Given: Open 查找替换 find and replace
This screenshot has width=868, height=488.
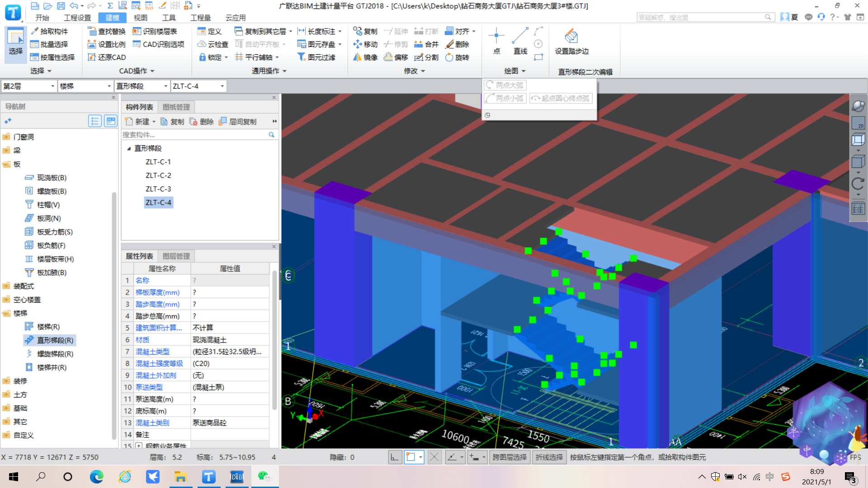Looking at the screenshot, I should tap(107, 31).
